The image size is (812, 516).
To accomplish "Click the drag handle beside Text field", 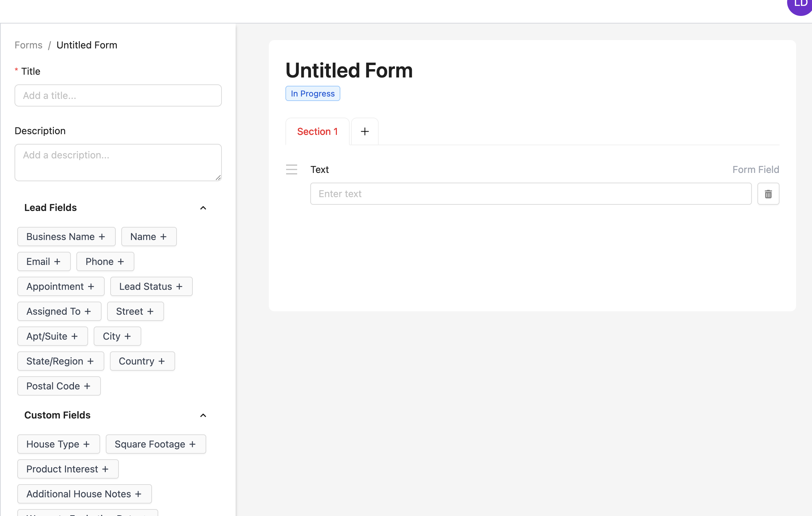I will 291,169.
